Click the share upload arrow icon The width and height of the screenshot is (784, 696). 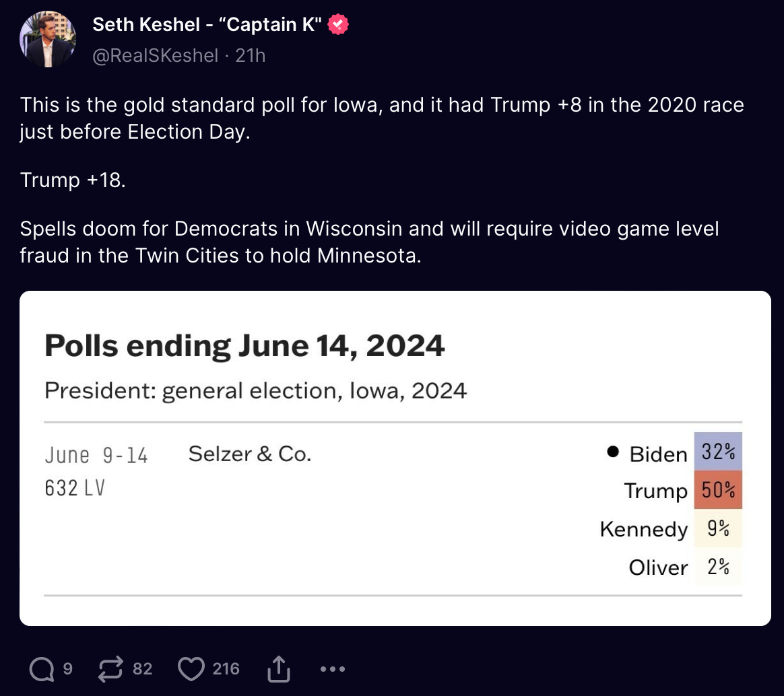pos(278,669)
